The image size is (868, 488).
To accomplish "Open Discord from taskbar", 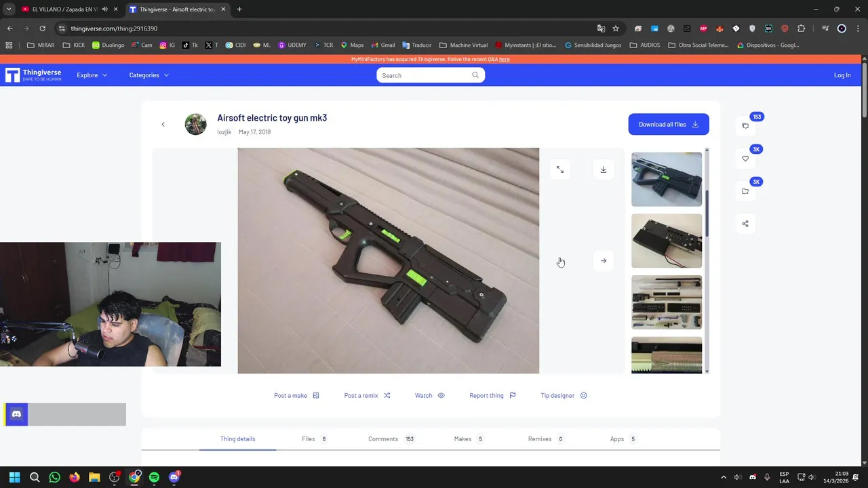I will tap(174, 477).
